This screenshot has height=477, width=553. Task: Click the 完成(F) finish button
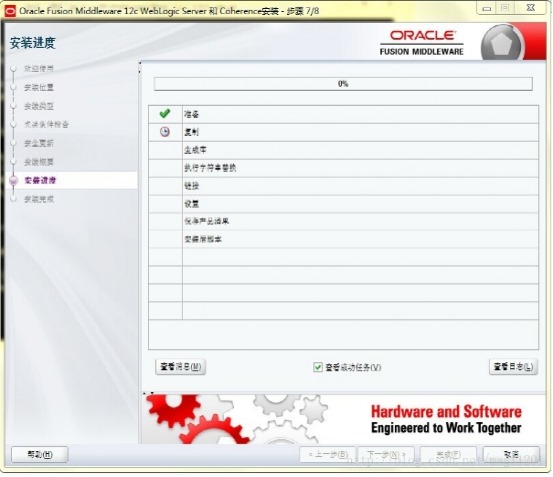[x=448, y=454]
